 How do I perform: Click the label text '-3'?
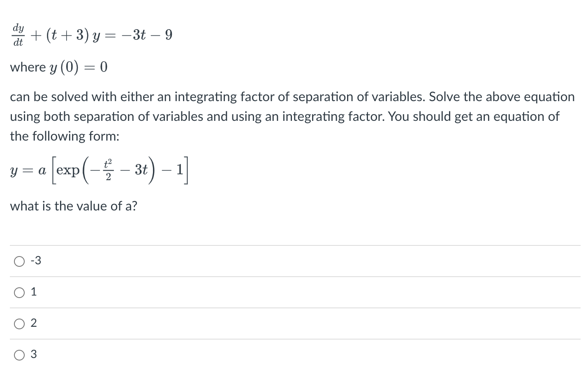36,260
